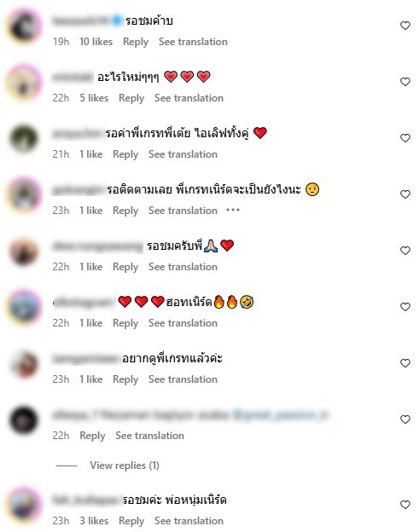Reply to the 'รอชมค้าบ' comment

tap(136, 42)
